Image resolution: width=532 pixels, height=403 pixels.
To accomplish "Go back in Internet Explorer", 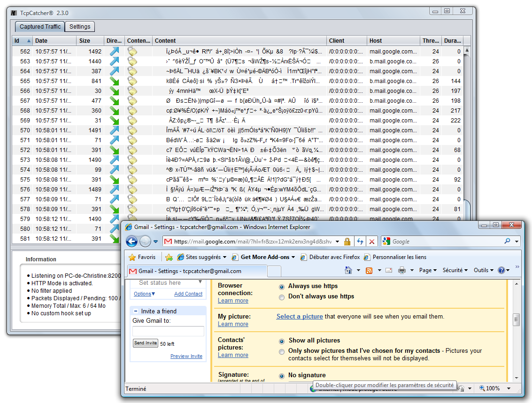I will (x=132, y=241).
